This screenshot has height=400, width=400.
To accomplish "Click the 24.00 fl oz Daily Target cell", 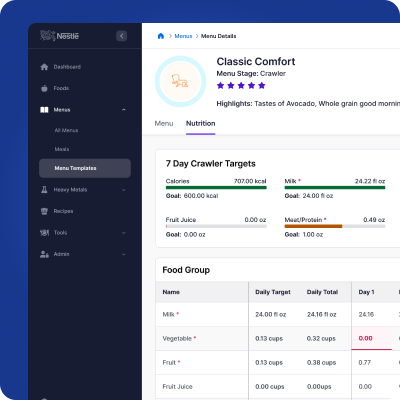I will click(271, 314).
